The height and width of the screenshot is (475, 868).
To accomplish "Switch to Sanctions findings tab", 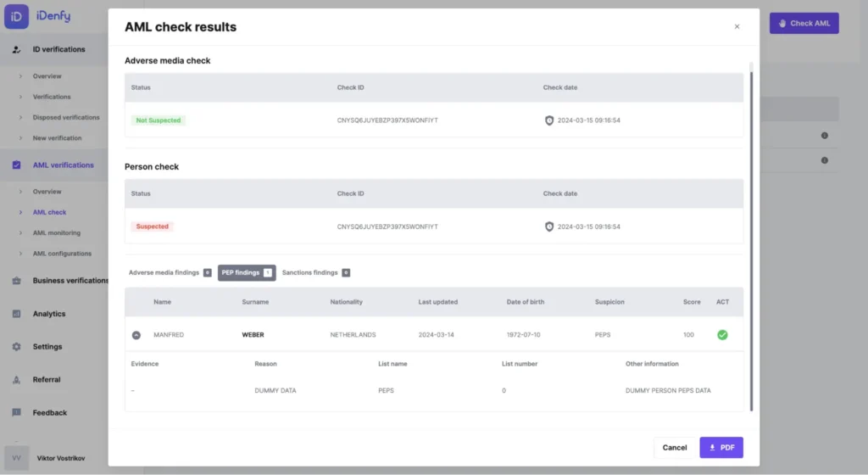I will 315,273.
